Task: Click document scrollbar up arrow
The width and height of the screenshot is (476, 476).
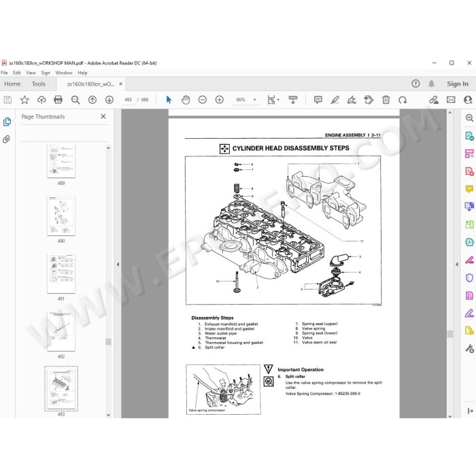Action: [450, 113]
